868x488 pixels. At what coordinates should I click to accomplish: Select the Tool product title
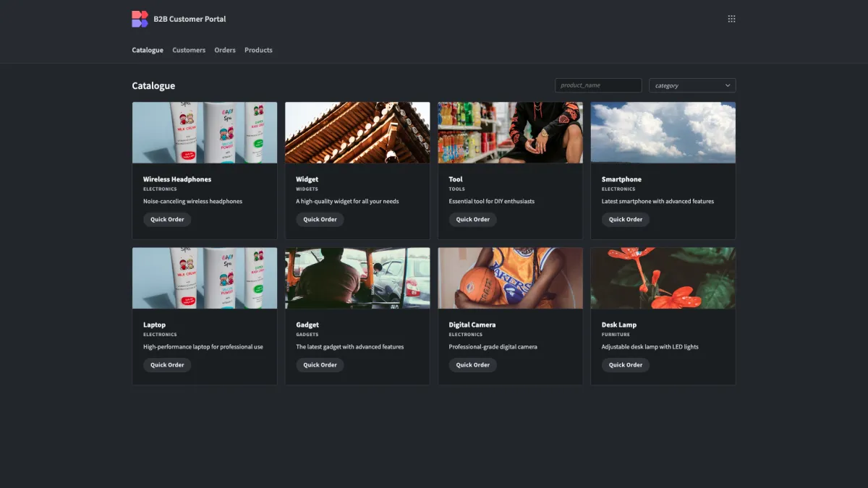(456, 179)
